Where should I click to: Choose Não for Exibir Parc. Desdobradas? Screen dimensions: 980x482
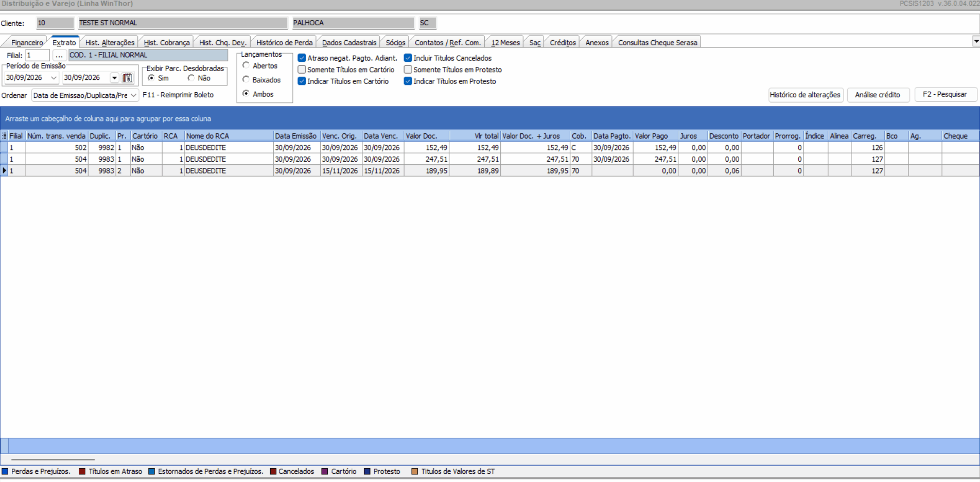(191, 78)
